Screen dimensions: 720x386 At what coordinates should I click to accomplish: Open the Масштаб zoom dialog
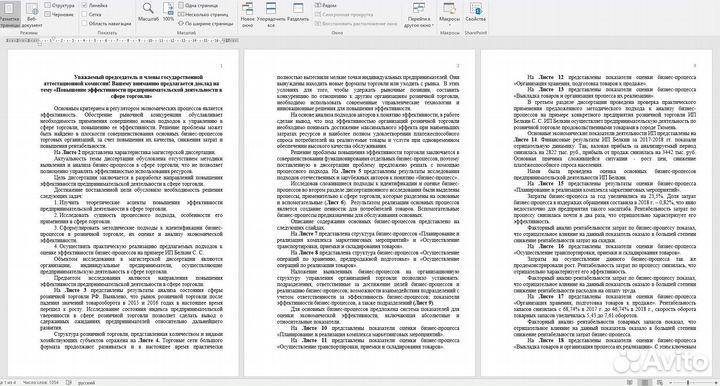148,12
